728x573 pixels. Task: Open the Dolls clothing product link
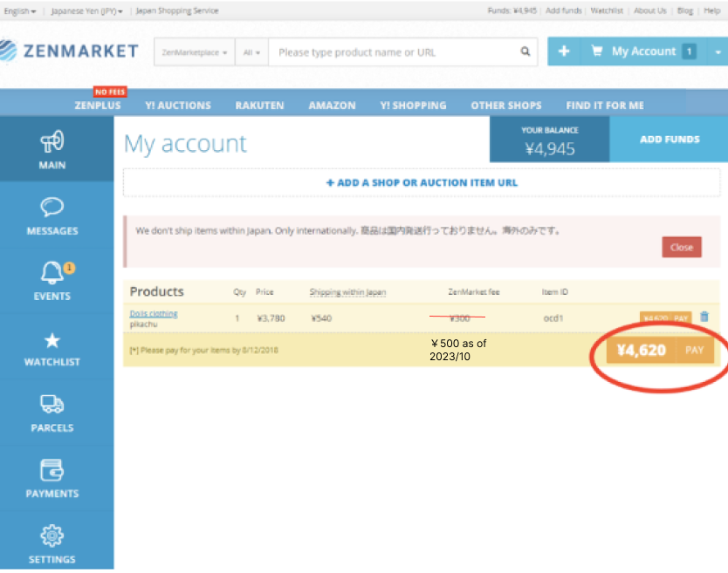(154, 314)
